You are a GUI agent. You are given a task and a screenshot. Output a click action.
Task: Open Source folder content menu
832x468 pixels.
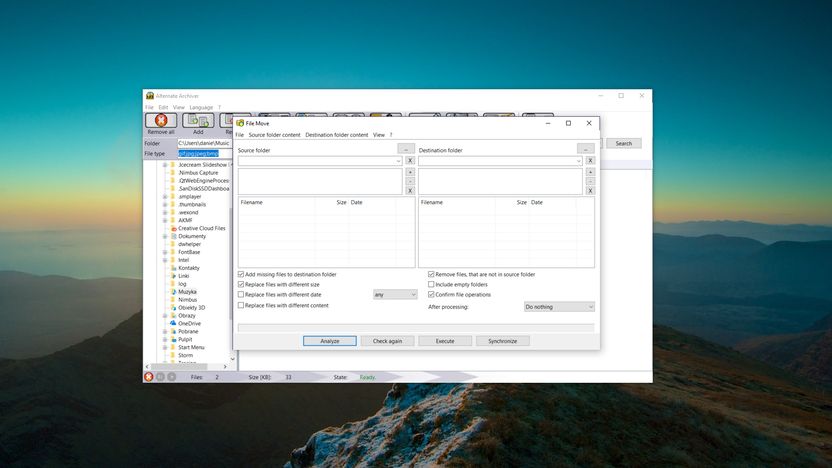click(x=274, y=135)
